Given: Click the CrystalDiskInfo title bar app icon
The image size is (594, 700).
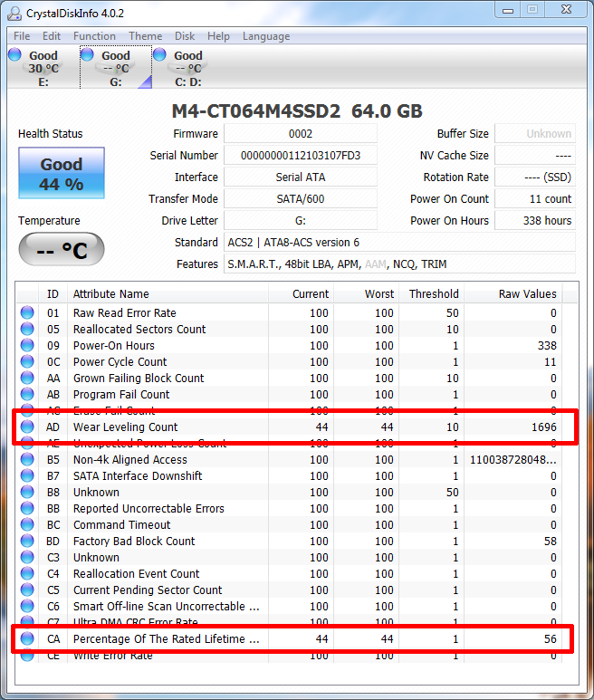Looking at the screenshot, I should [x=14, y=14].
